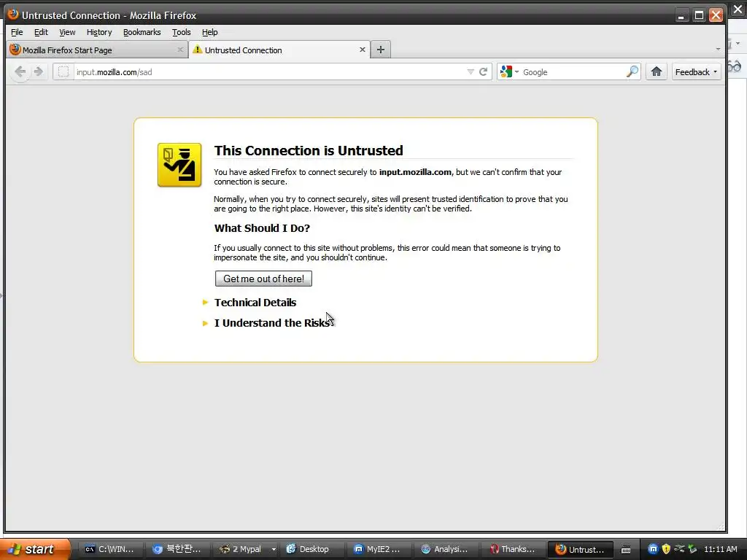Close the Untrusted Connection tab
The height and width of the screenshot is (560, 747).
pyautogui.click(x=362, y=50)
